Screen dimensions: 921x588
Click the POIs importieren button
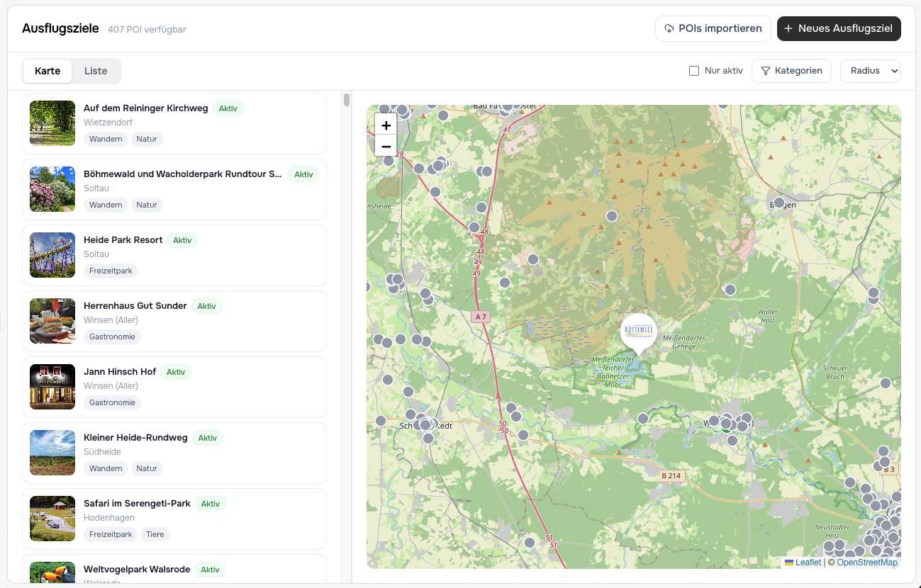(713, 29)
